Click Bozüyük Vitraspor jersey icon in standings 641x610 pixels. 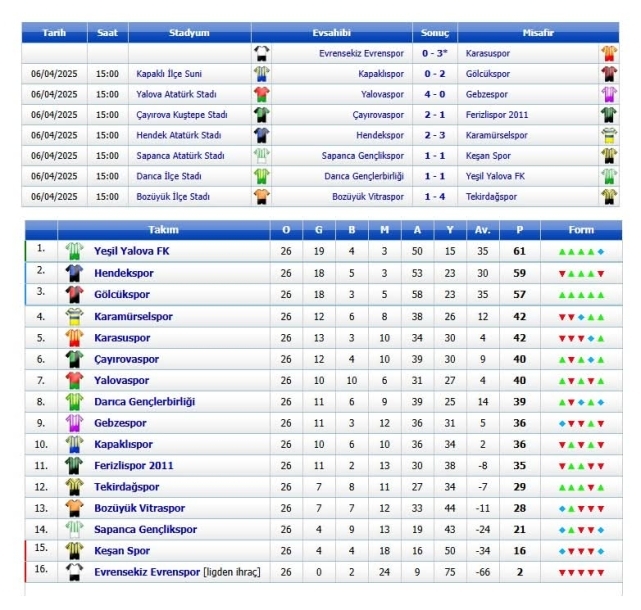[73, 507]
